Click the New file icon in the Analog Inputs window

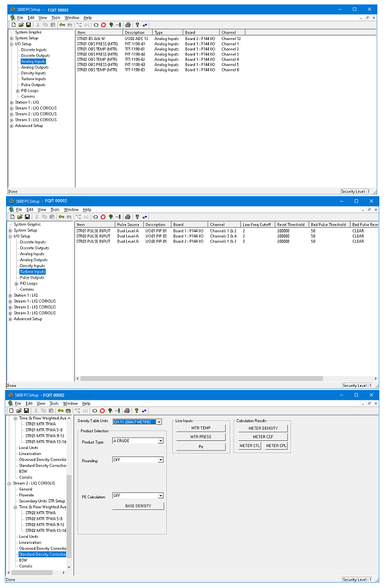pos(14,25)
